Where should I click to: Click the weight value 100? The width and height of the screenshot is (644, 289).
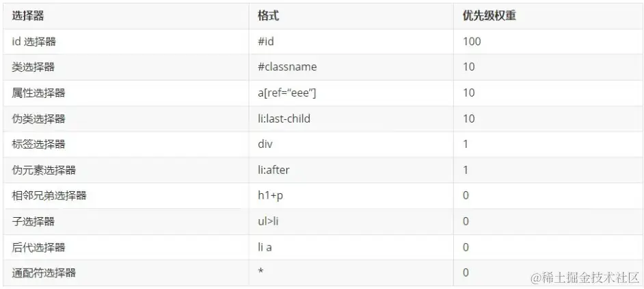click(472, 42)
